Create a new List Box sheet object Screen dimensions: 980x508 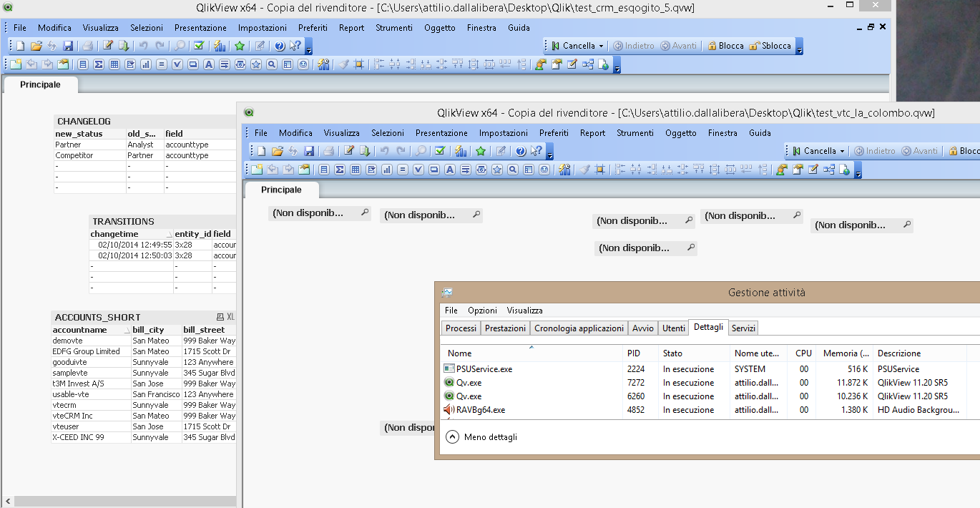pyautogui.click(x=82, y=64)
